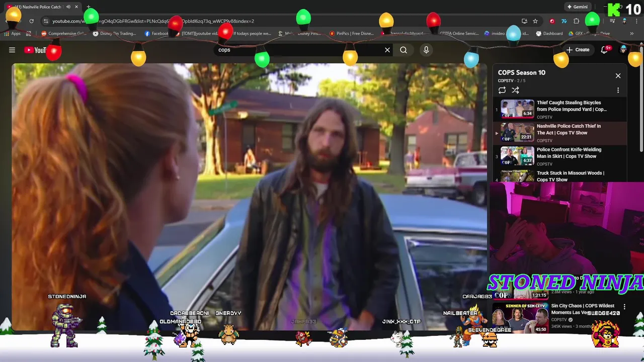Screen dimensions: 644x362
Task: Open the Chrome profile avatar
Action: pos(624,21)
